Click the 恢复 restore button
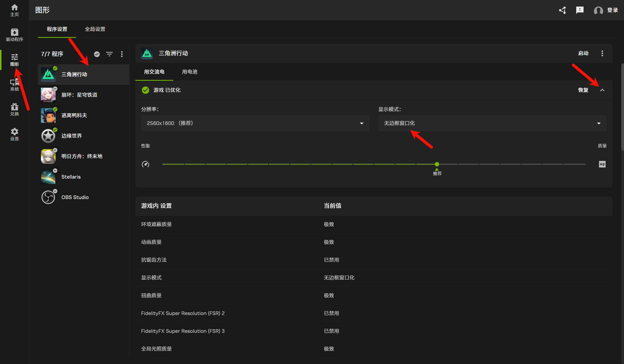Image resolution: width=624 pixels, height=364 pixels. pos(583,90)
